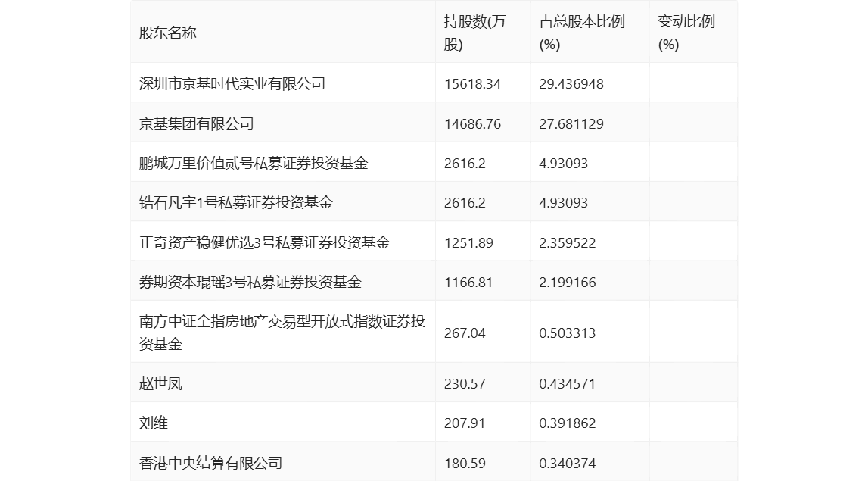This screenshot has width=868, height=481.
Task: Click percentage value 29.436948
Action: pyautogui.click(x=571, y=83)
